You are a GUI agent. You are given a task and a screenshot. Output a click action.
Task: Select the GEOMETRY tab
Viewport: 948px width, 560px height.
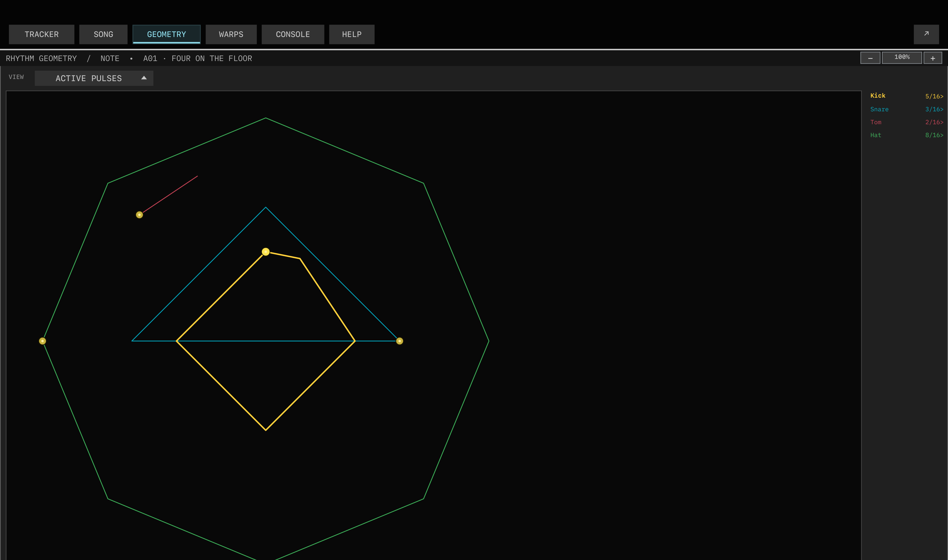click(166, 34)
